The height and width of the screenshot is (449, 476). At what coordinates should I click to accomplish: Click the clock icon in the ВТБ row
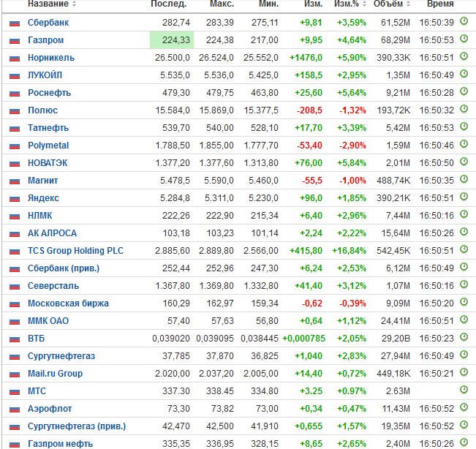464,337
